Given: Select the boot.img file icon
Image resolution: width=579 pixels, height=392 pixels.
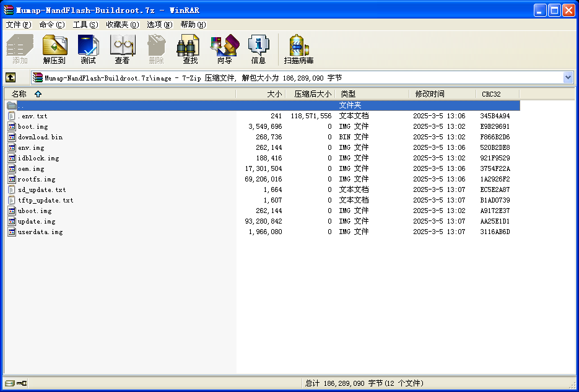Looking at the screenshot, I should [x=12, y=126].
